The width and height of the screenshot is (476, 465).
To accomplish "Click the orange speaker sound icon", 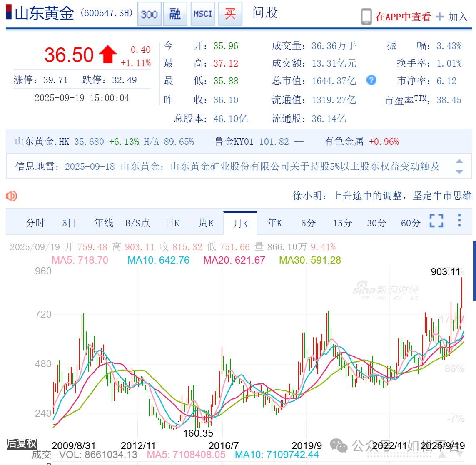I will [11, 196].
